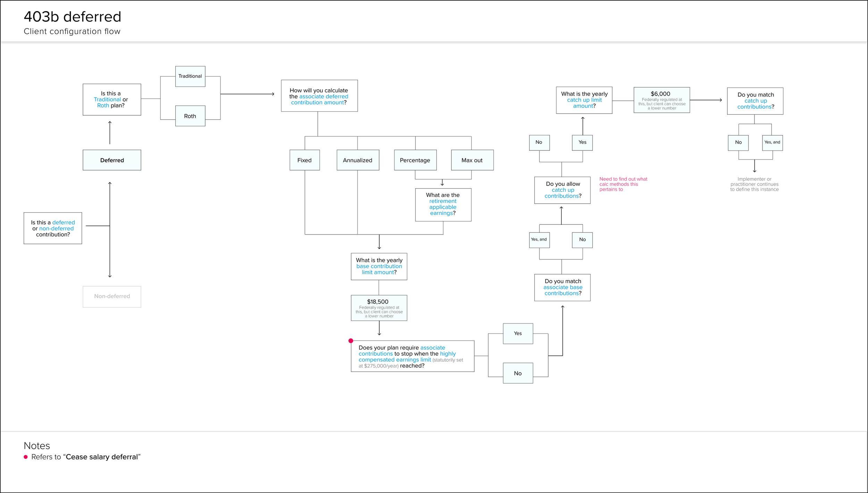The height and width of the screenshot is (493, 868).
Task: Select 'Yes, and' under match catch up contributions
Action: (772, 142)
